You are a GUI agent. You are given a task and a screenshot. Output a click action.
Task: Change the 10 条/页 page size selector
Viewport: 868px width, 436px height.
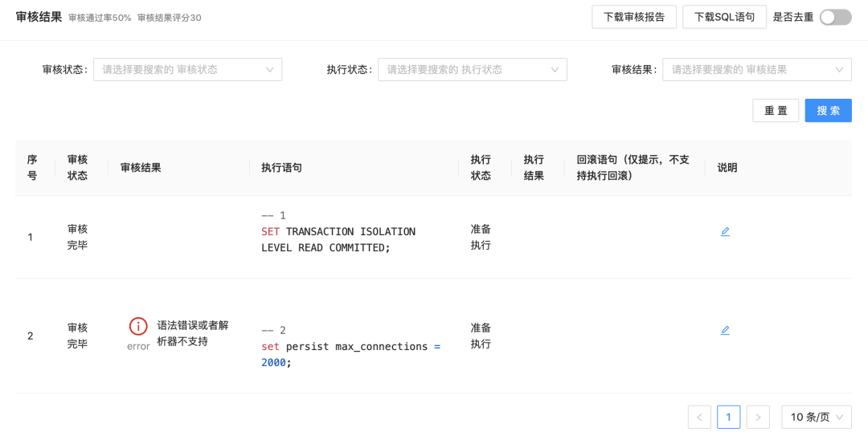(x=816, y=417)
